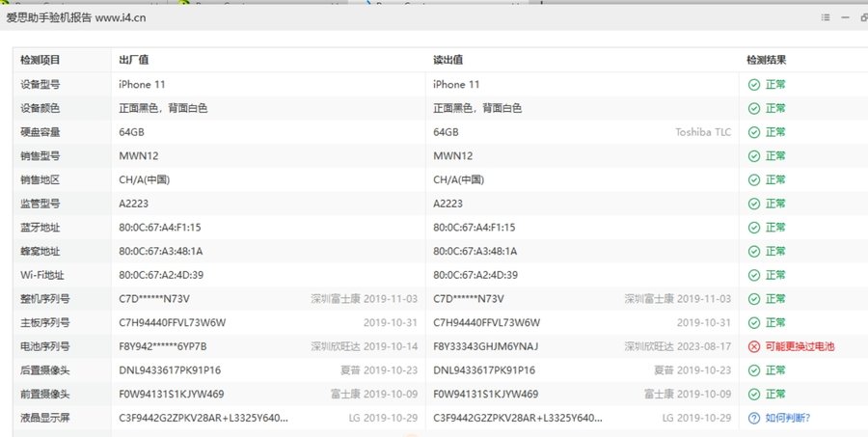Screen dimensions: 868x437
Task: Click the green check icon in 销售型号 row
Action: point(754,156)
